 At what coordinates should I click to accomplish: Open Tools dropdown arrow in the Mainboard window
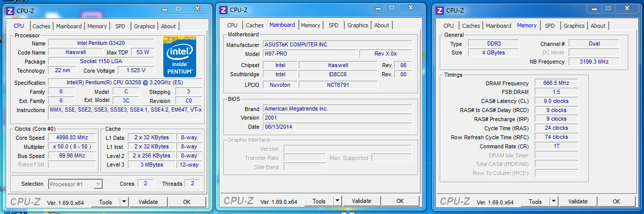click(x=338, y=201)
